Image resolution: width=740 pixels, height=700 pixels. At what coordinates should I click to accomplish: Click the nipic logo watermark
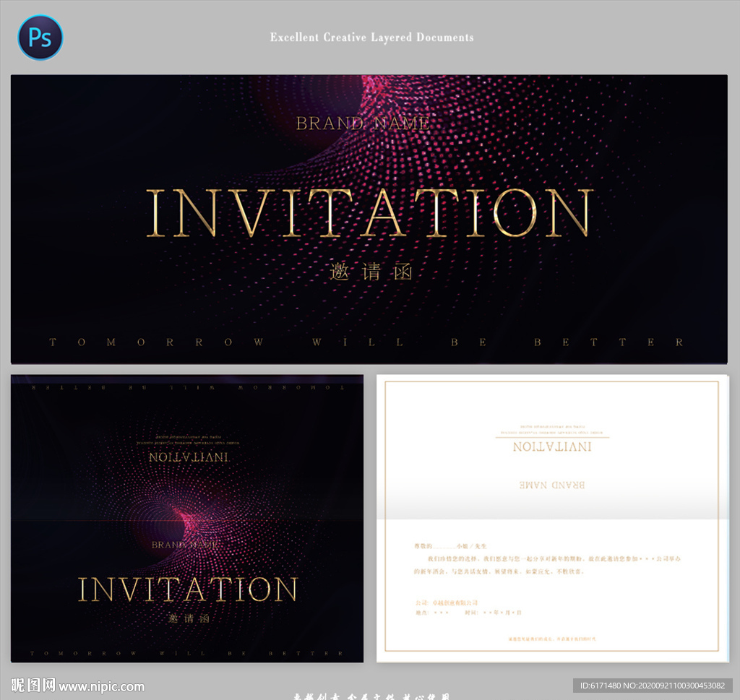coord(34,685)
